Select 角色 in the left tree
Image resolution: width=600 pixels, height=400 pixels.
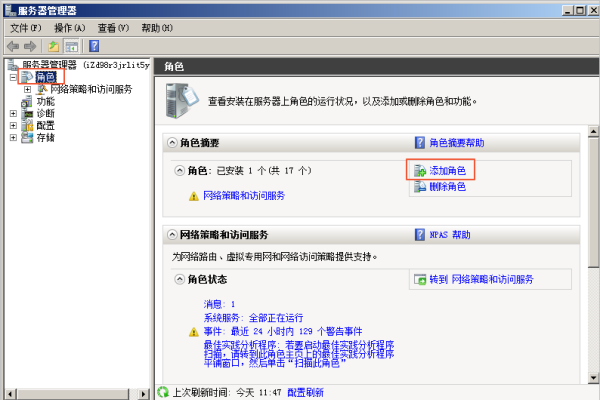click(46, 77)
